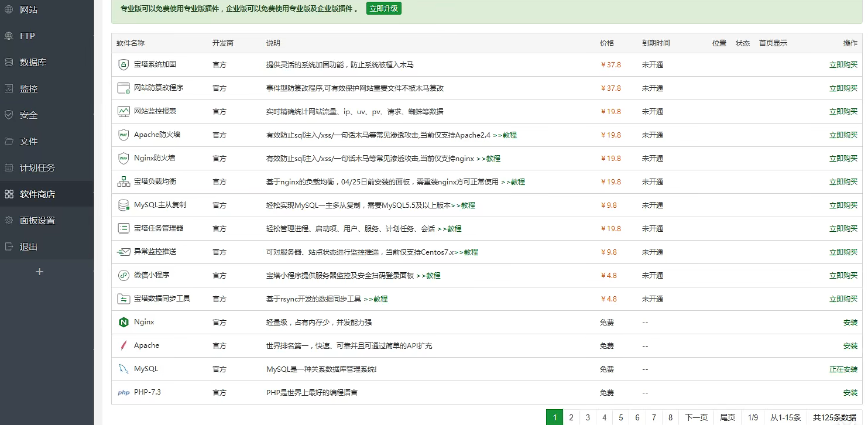This screenshot has height=425, width=868.
Task: Click the 网站防篡改程序 software name
Action: 159,88
